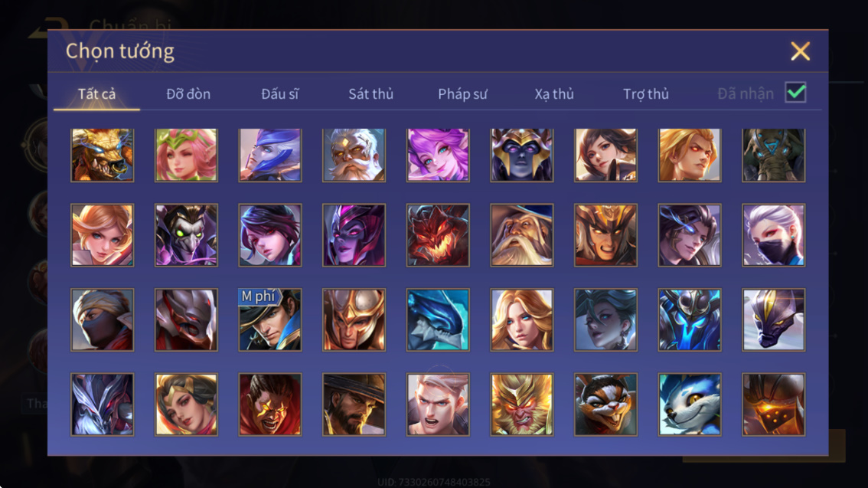Open the Sát thủ tab
The width and height of the screenshot is (868, 488).
coord(371,94)
